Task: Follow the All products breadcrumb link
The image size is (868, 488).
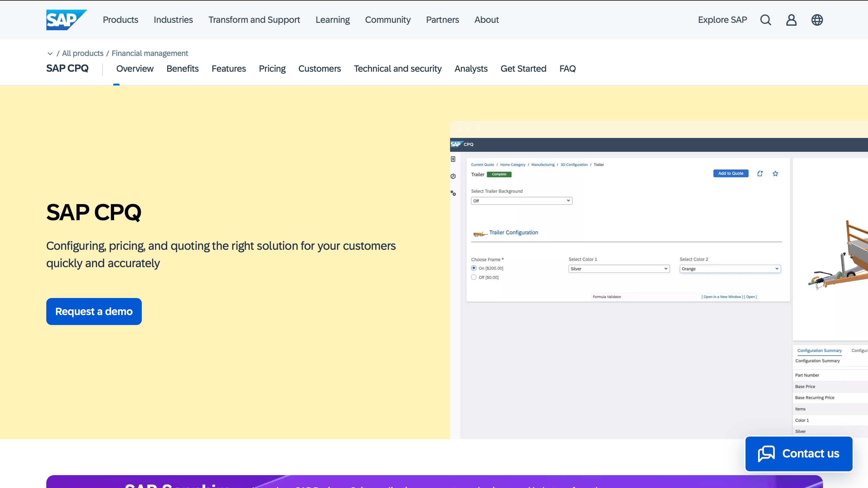Action: pyautogui.click(x=83, y=53)
